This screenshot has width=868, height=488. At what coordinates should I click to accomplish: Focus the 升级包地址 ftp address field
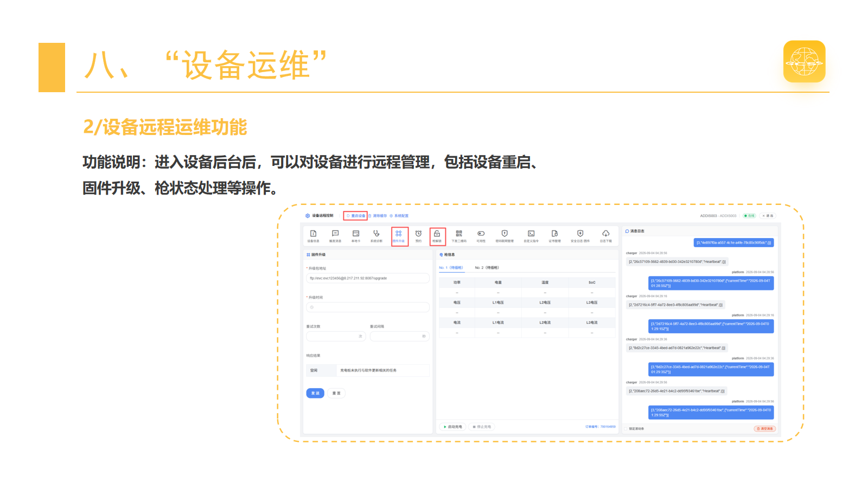(368, 278)
